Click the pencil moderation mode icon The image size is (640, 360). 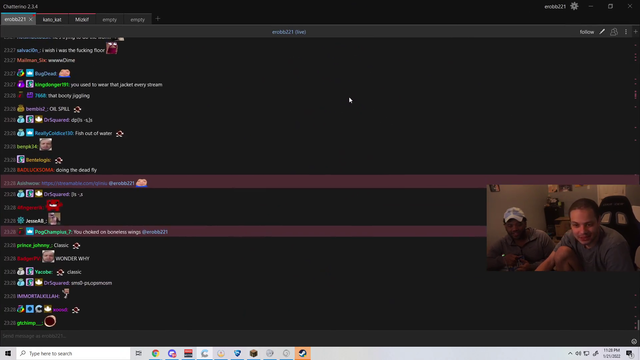click(x=602, y=32)
